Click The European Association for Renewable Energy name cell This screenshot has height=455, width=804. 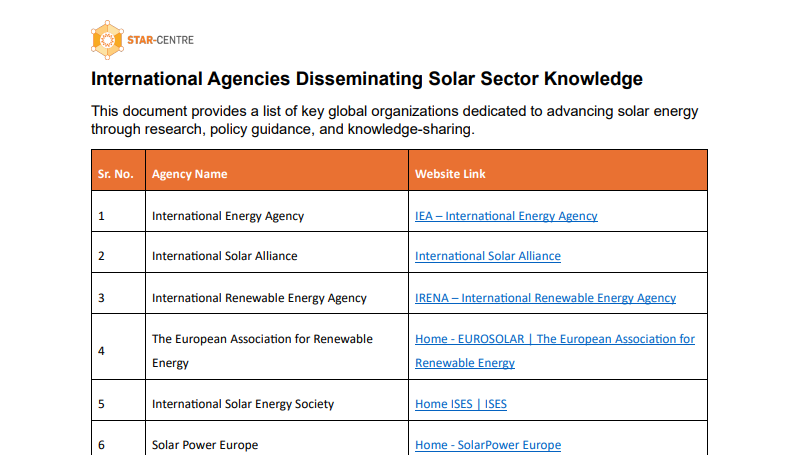(262, 350)
